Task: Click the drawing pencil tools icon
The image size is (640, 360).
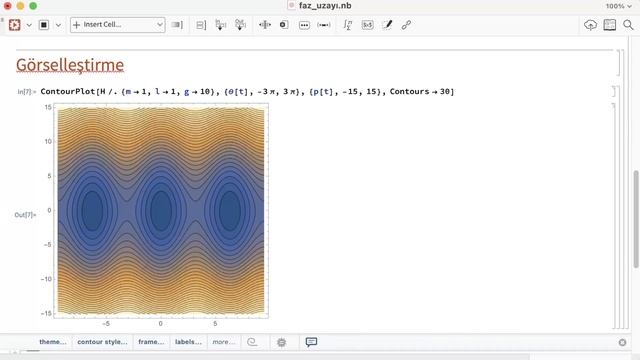Action: point(387,25)
